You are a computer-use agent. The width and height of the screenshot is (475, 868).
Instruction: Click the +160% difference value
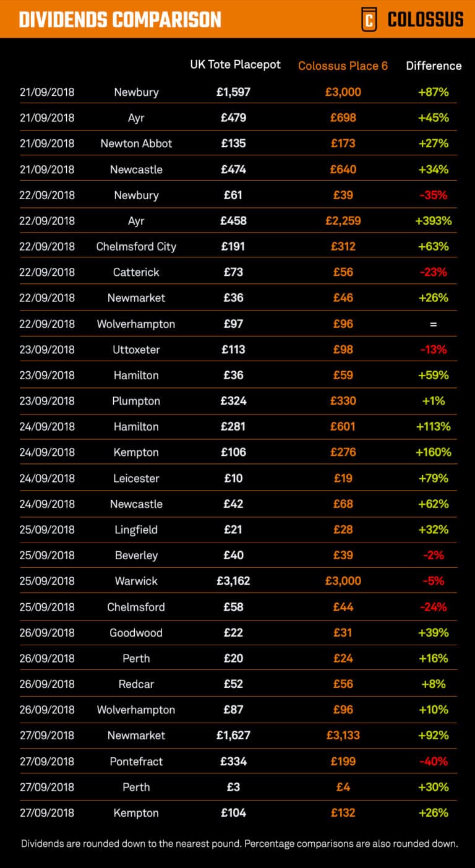point(434,453)
